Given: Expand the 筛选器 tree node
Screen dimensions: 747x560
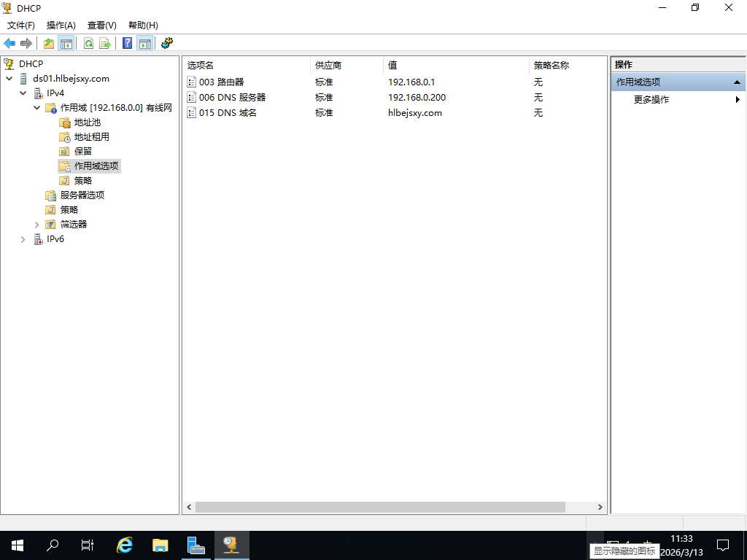Looking at the screenshot, I should click(x=37, y=225).
